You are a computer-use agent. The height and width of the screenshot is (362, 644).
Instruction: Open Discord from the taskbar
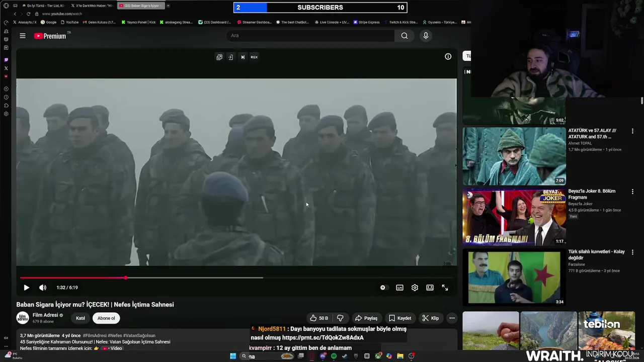tap(323, 356)
